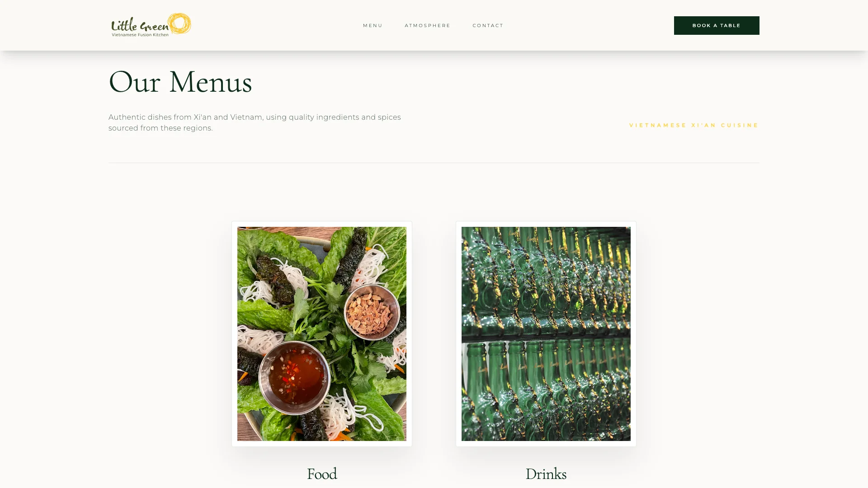The width and height of the screenshot is (868, 488).
Task: Click the yellow swirl circle in the logo
Action: pyautogui.click(x=179, y=23)
